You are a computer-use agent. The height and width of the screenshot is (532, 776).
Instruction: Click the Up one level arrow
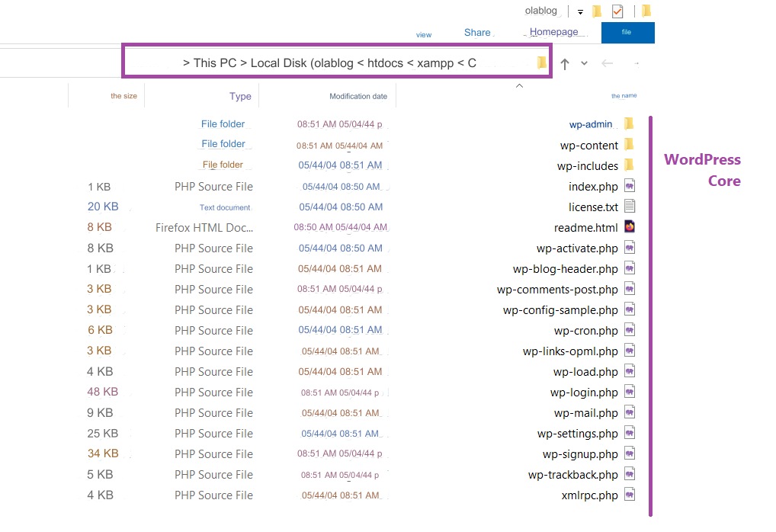(x=565, y=63)
